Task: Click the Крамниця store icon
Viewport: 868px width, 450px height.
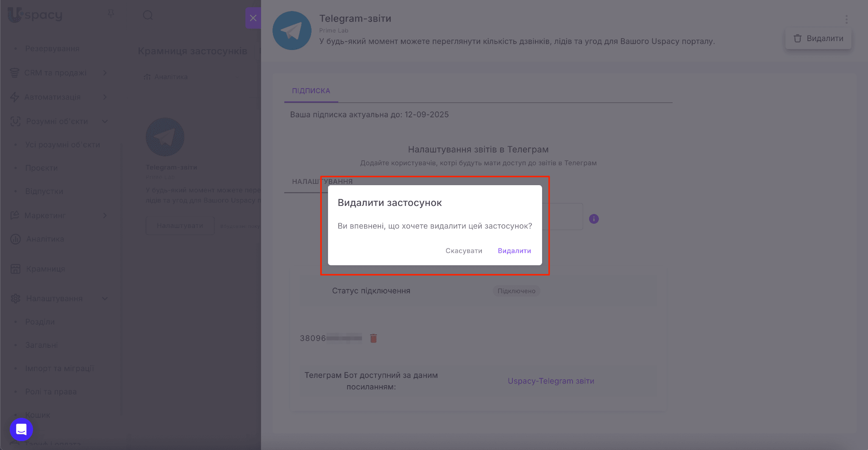Action: coord(15,269)
